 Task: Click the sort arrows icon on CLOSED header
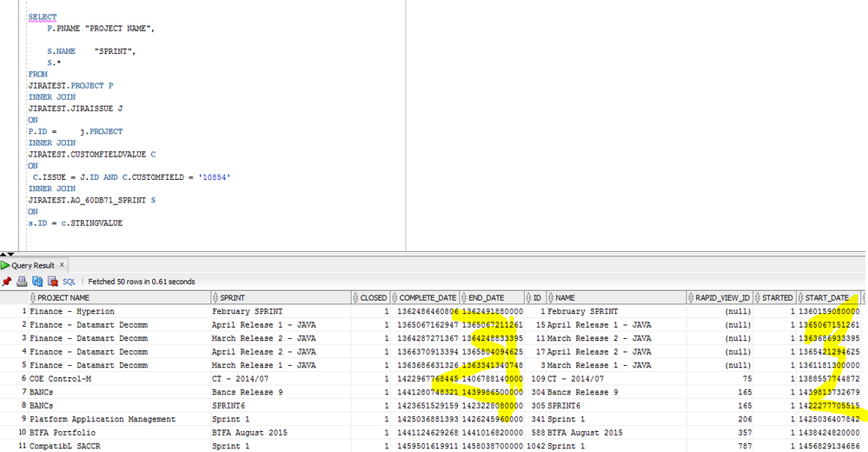click(x=355, y=297)
